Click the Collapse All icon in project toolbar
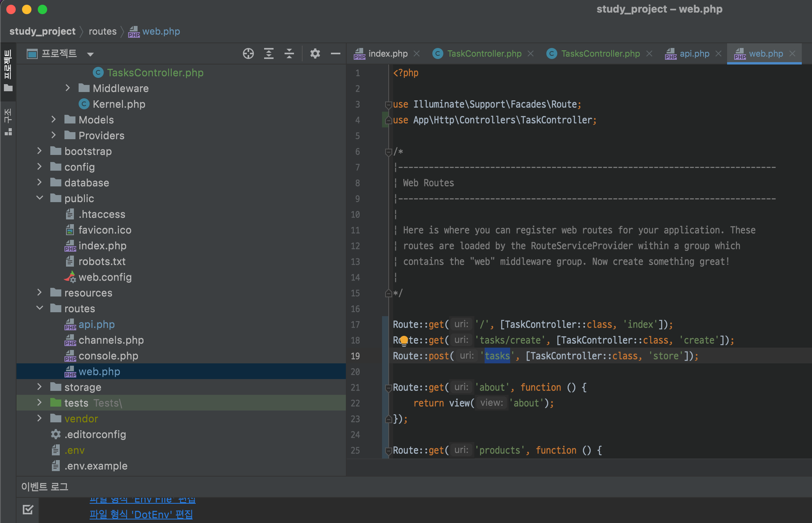Screen dimensions: 812x523 (289, 53)
